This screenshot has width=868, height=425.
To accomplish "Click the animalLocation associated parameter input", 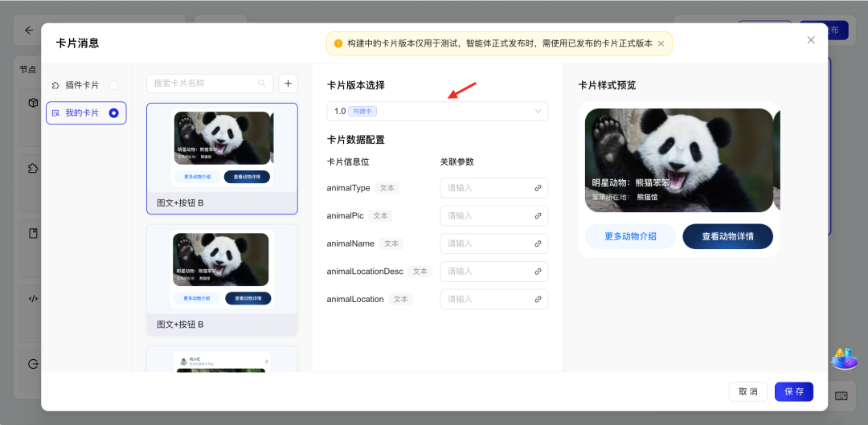I will click(x=493, y=300).
